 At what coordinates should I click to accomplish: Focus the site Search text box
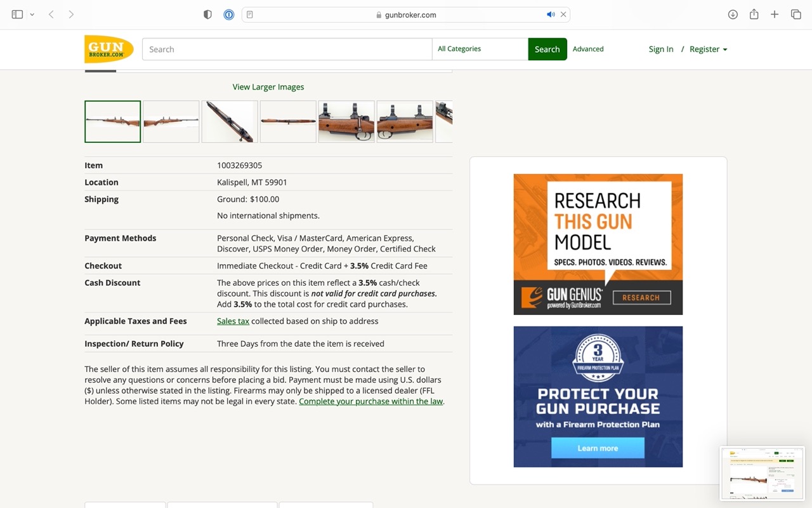(x=287, y=49)
